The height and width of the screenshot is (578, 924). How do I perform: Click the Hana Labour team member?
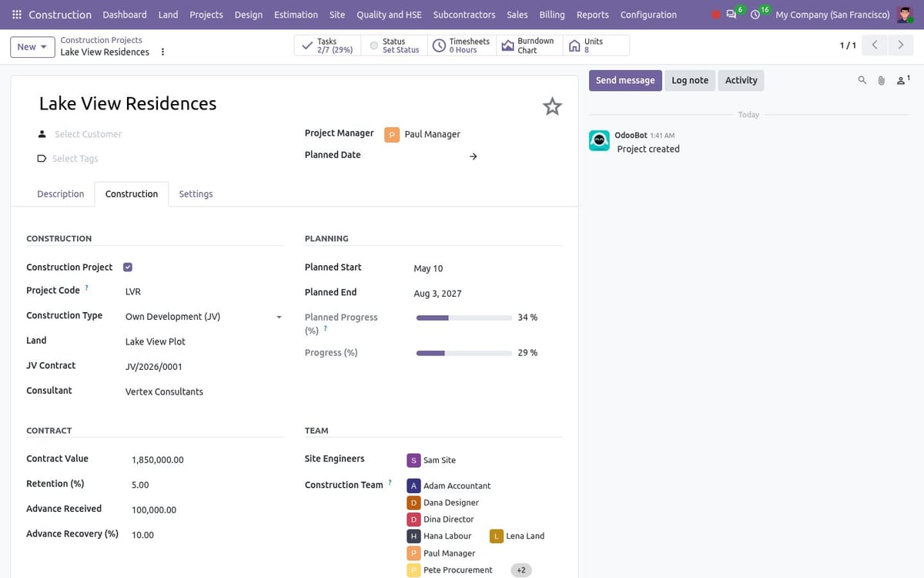(440, 536)
